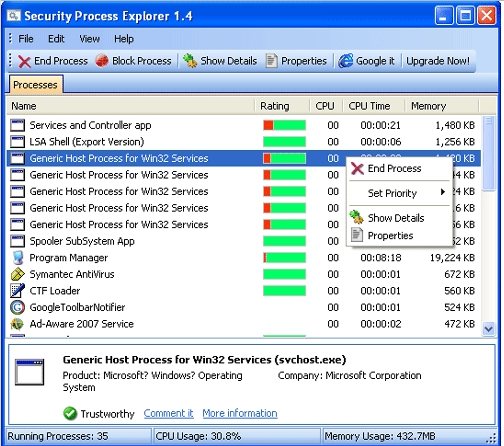This screenshot has height=446, width=504.
Task: Select the Symantec AntiVirus process icon
Action: tap(17, 274)
